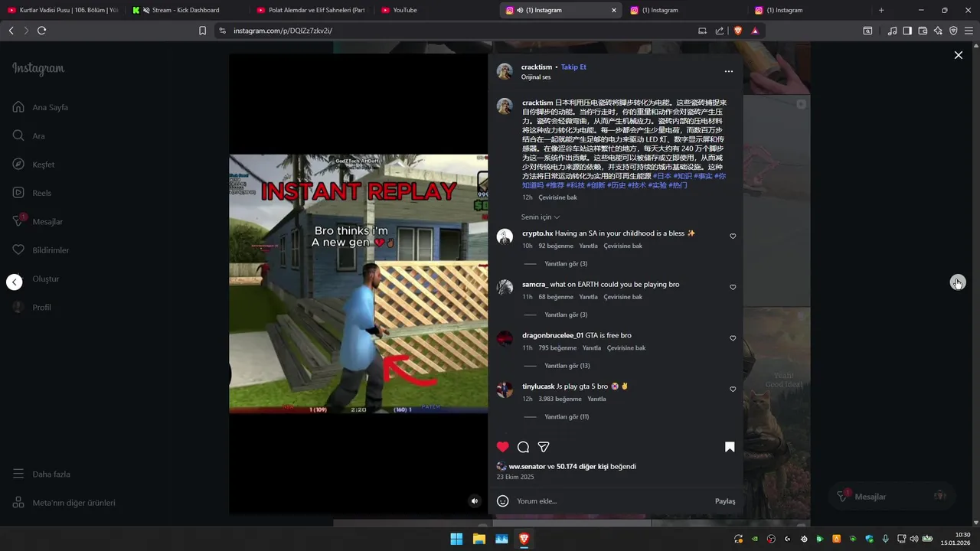Open crypto.hx profile avatar
The height and width of the screenshot is (551, 980).
[505, 236]
